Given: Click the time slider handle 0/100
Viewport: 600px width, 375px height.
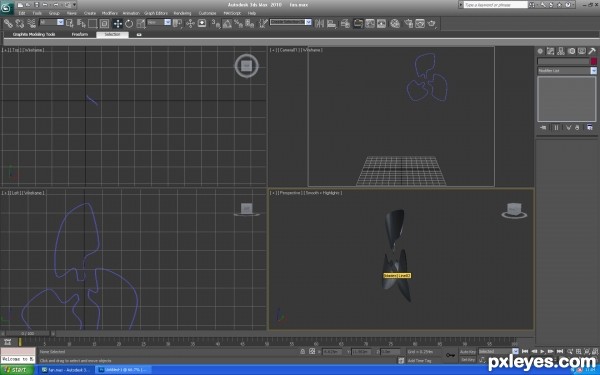Looking at the screenshot, I should coord(28,334).
